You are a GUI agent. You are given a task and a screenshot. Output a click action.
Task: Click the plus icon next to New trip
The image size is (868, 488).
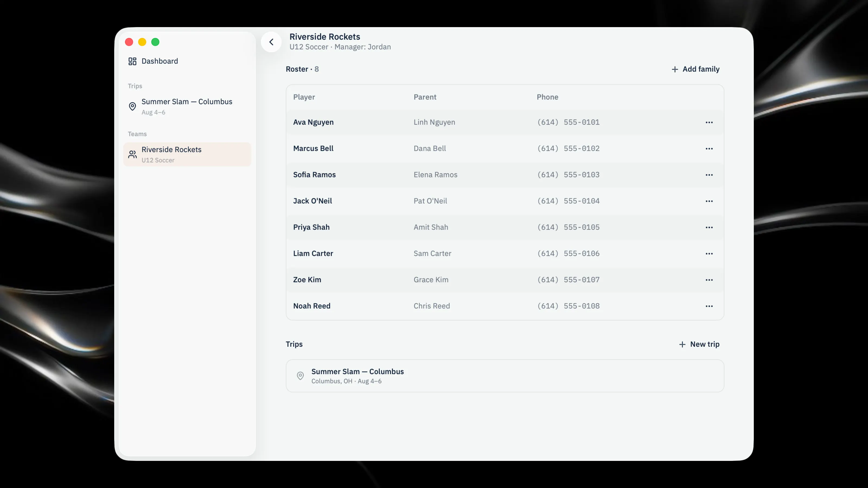pyautogui.click(x=682, y=345)
